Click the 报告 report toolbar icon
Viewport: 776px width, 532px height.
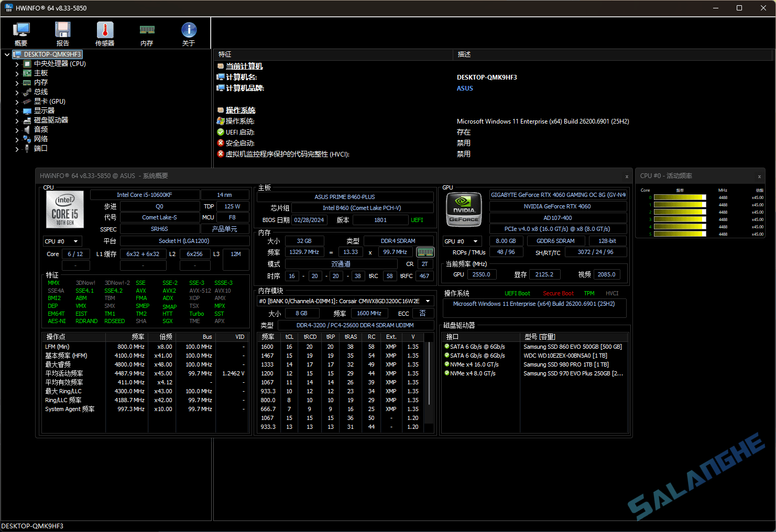point(63,34)
